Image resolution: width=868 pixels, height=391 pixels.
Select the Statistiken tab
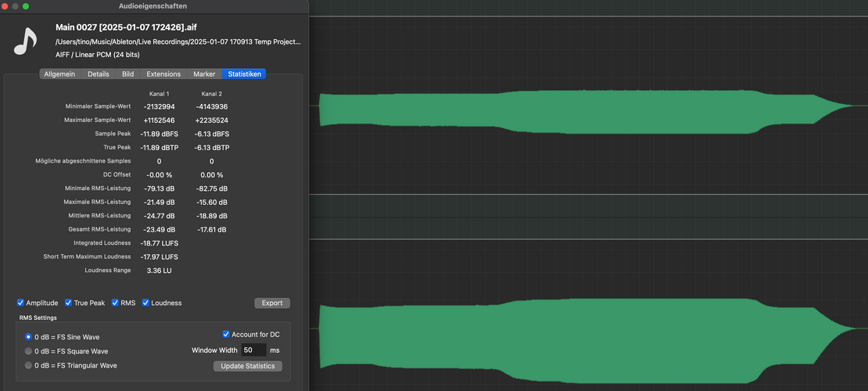pyautogui.click(x=244, y=74)
